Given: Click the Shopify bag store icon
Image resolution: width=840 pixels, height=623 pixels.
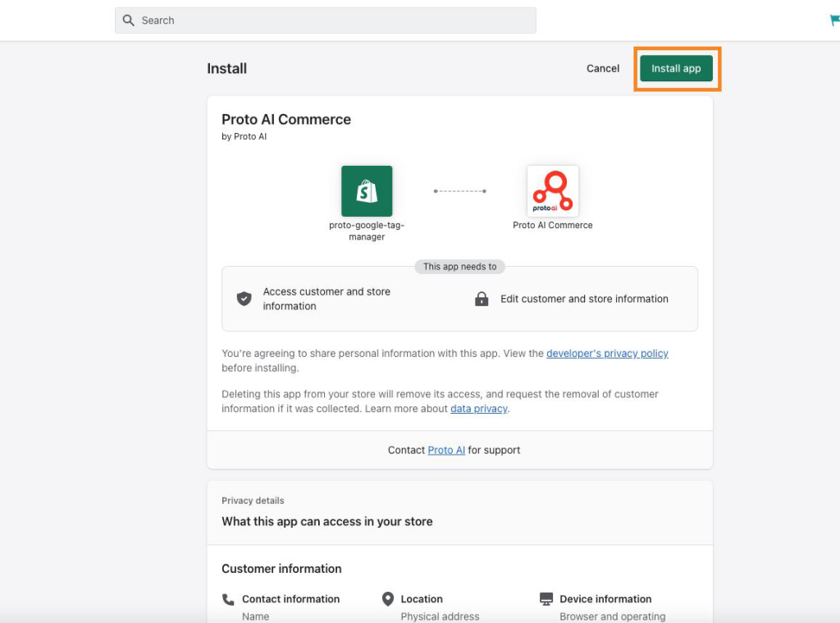Looking at the screenshot, I should tap(367, 191).
